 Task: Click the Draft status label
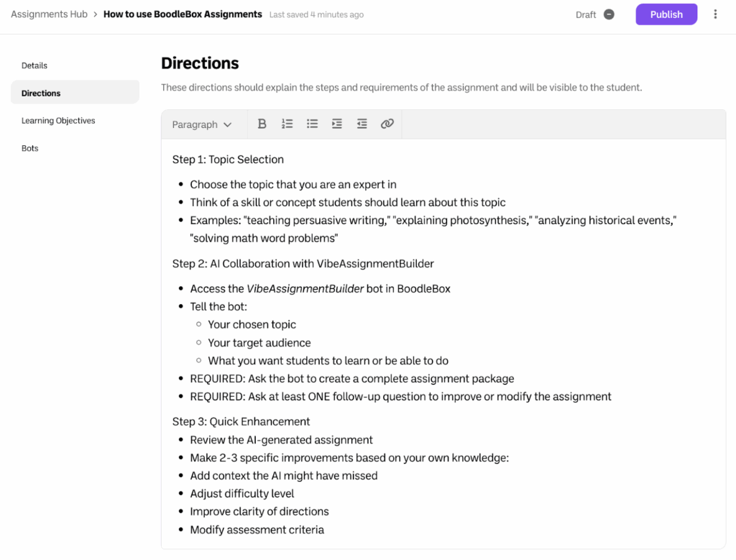point(586,14)
